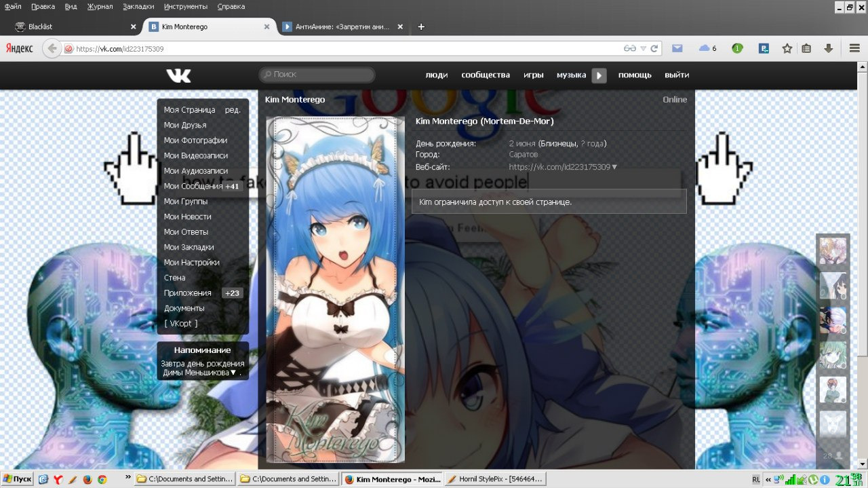868x488 pixels.
Task: Open the Firefox downloads arrow
Action: pyautogui.click(x=828, y=48)
